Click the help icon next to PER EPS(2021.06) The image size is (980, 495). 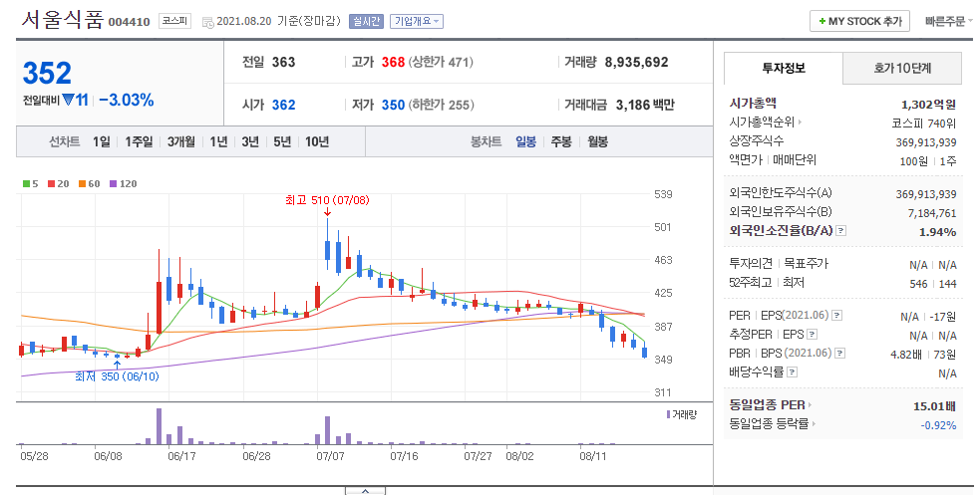(x=836, y=316)
